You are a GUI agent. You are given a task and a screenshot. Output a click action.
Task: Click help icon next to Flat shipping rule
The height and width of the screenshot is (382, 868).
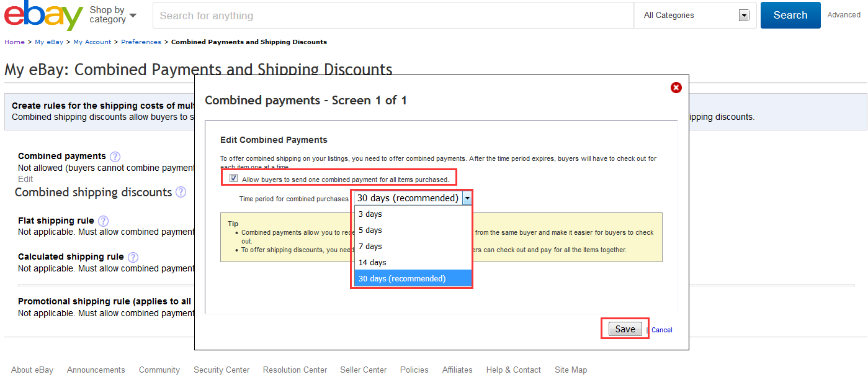pos(103,221)
